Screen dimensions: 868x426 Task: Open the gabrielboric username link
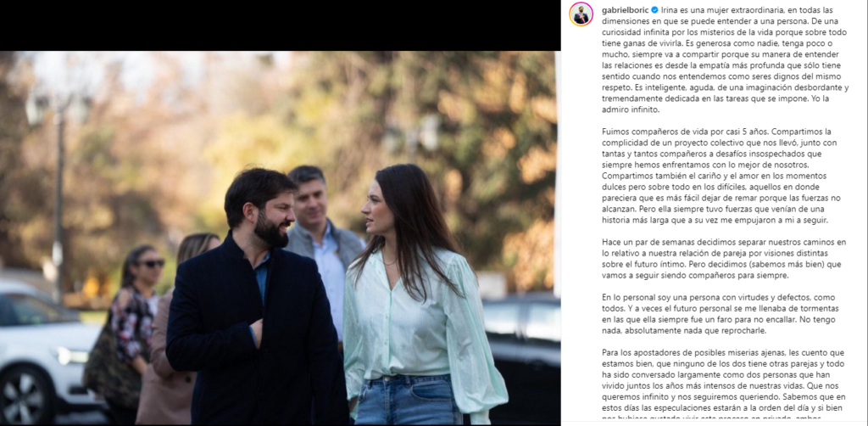626,10
